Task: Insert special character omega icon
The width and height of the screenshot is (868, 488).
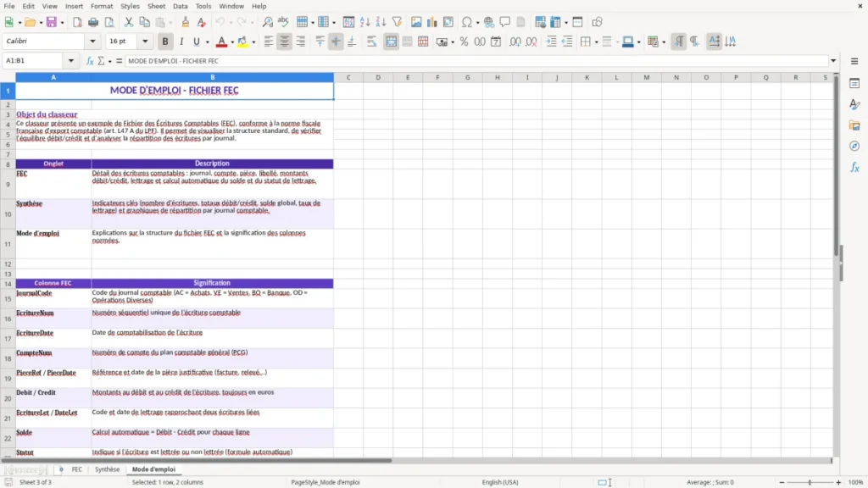Action: point(467,22)
